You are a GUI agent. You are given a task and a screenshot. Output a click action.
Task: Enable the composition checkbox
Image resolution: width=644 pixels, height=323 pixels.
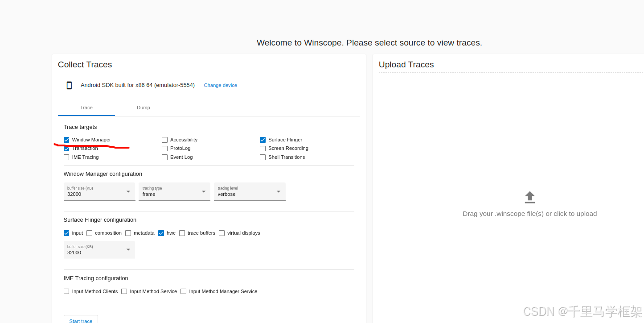(90, 233)
